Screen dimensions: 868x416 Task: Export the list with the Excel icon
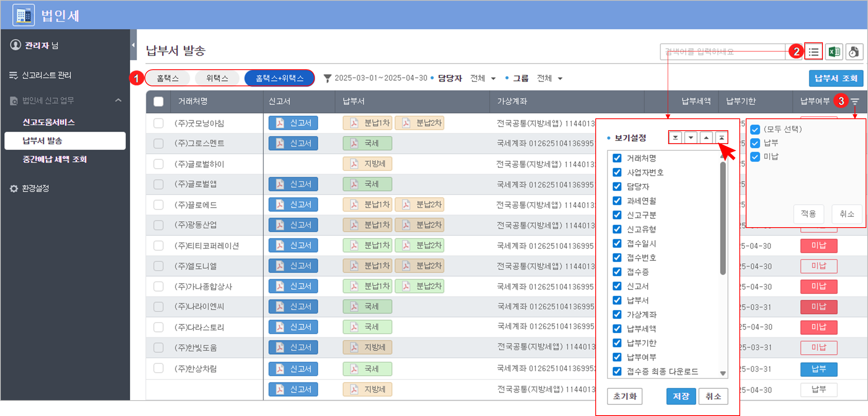834,52
